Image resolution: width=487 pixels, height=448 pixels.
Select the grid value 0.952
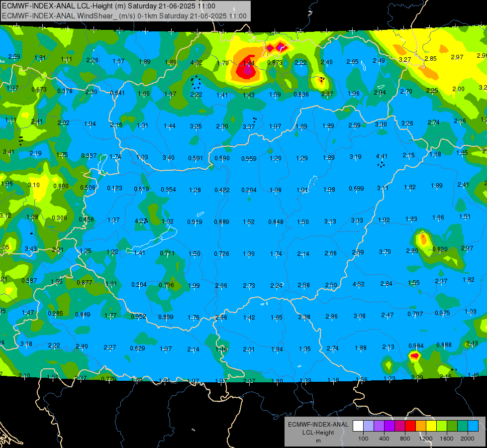138,316
